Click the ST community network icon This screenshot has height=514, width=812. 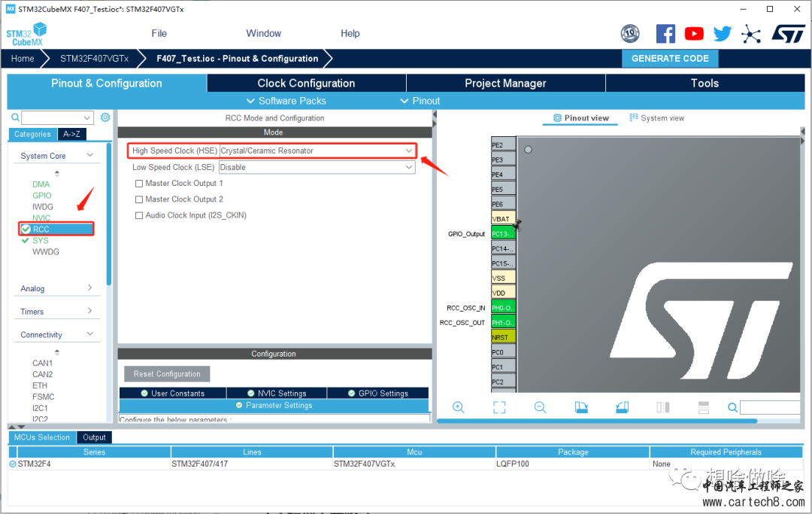(751, 34)
